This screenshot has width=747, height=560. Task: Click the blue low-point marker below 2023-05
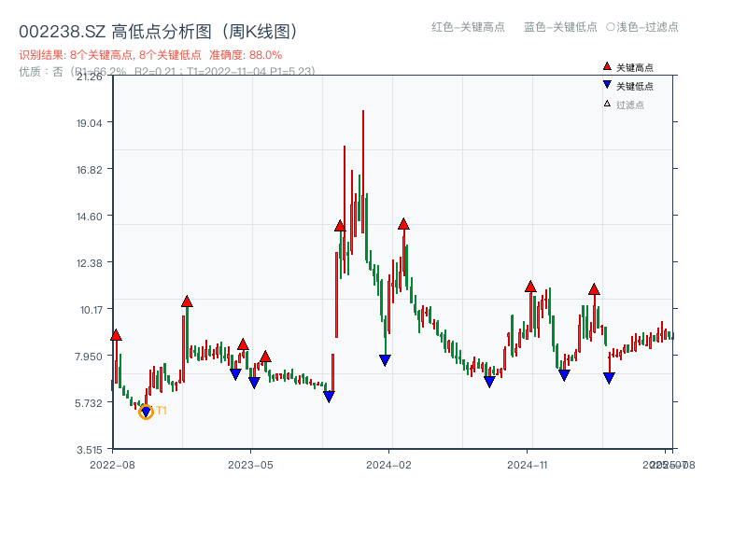coord(234,371)
